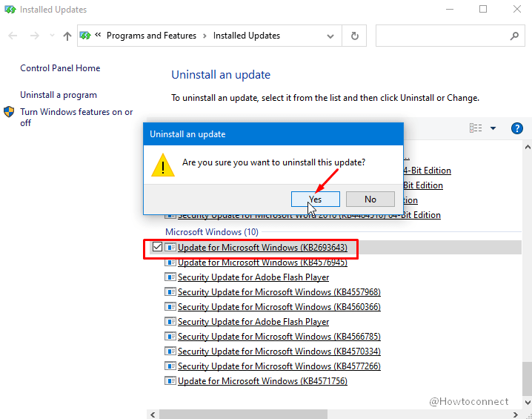This screenshot has width=532, height=419.
Task: Click the Installed Updates title bar icon
Action: [10, 10]
